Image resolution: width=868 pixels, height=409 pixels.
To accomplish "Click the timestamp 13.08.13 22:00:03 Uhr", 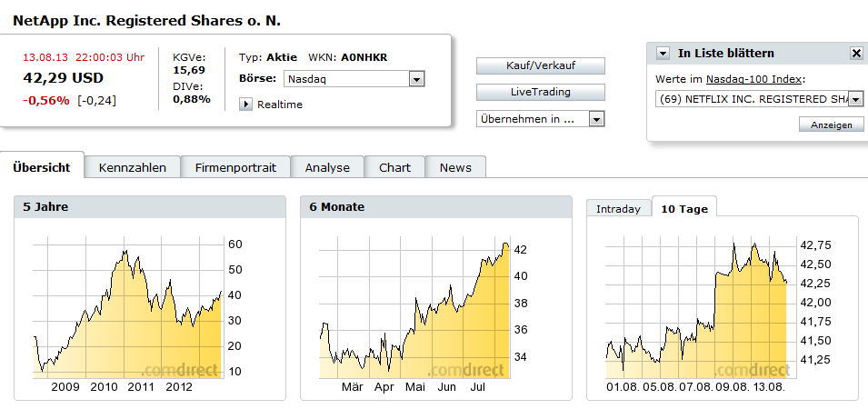I will point(84,57).
